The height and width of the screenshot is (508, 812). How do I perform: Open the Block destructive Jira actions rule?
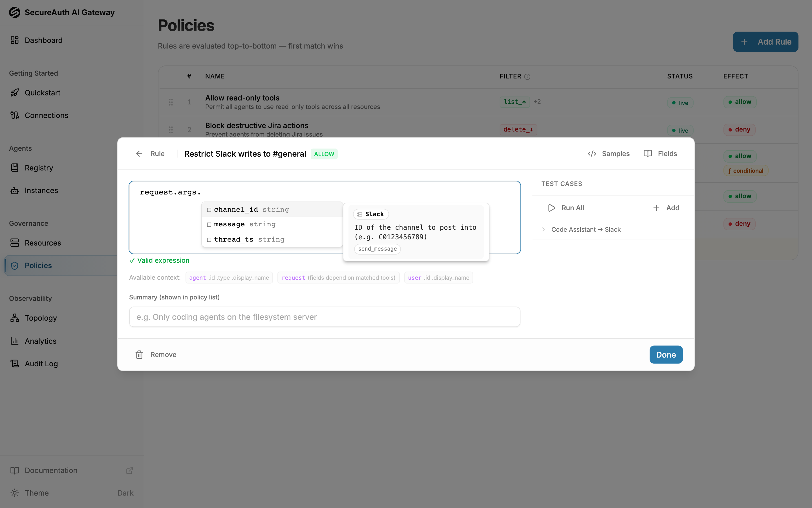(257, 125)
